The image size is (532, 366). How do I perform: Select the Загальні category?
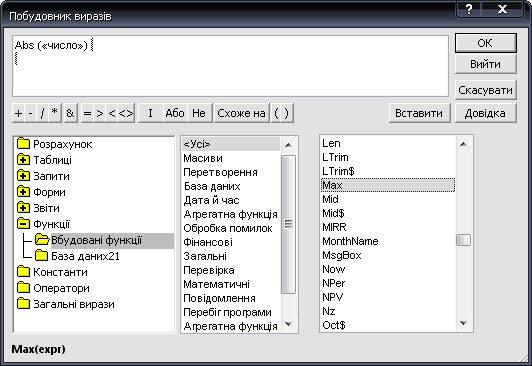tap(231, 256)
